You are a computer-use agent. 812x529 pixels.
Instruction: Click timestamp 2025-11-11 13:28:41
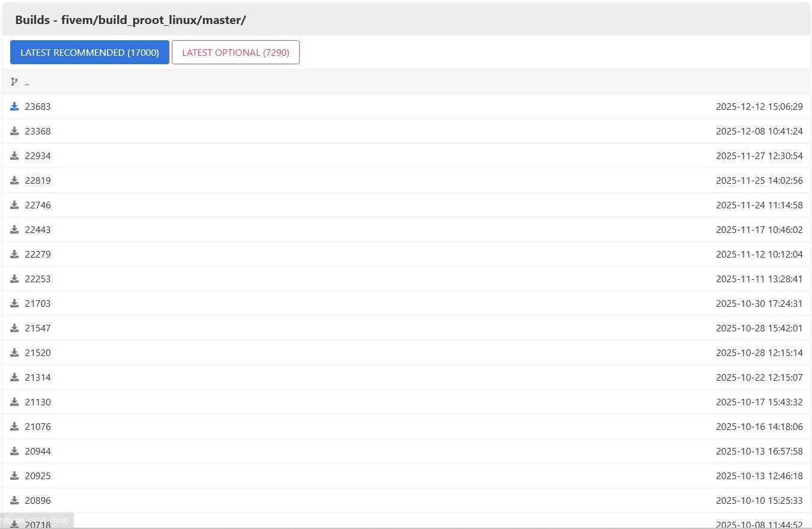tap(759, 279)
